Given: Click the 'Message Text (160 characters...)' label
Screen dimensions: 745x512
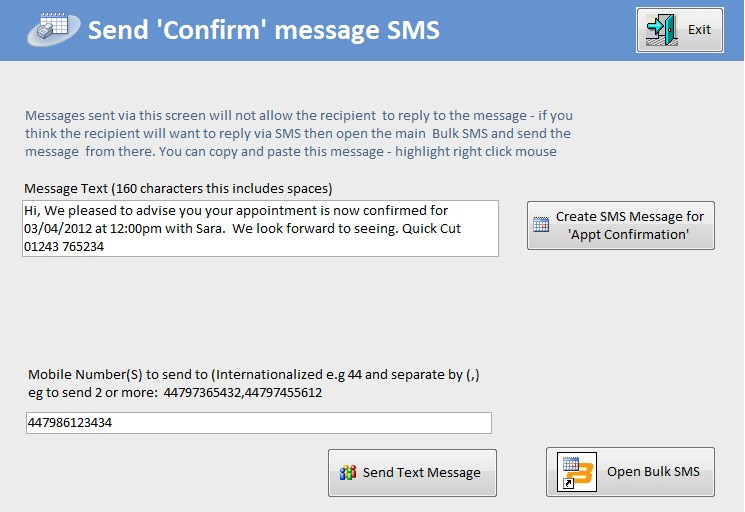Looking at the screenshot, I should (178, 189).
